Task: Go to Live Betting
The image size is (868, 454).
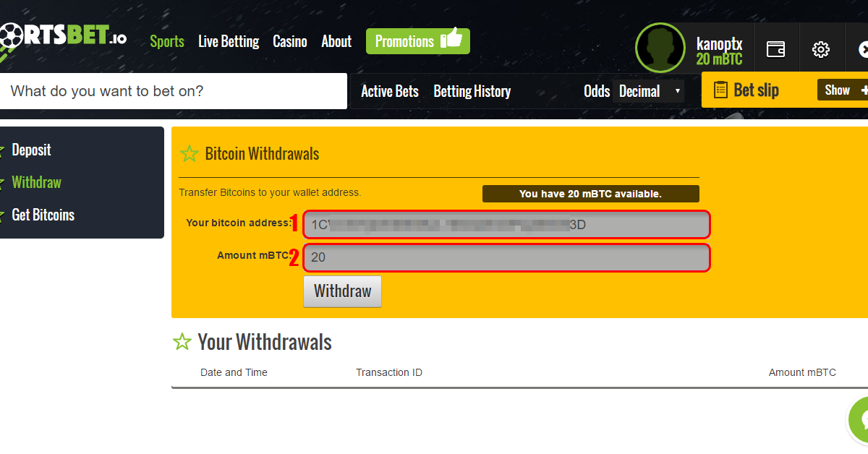Action: click(229, 41)
